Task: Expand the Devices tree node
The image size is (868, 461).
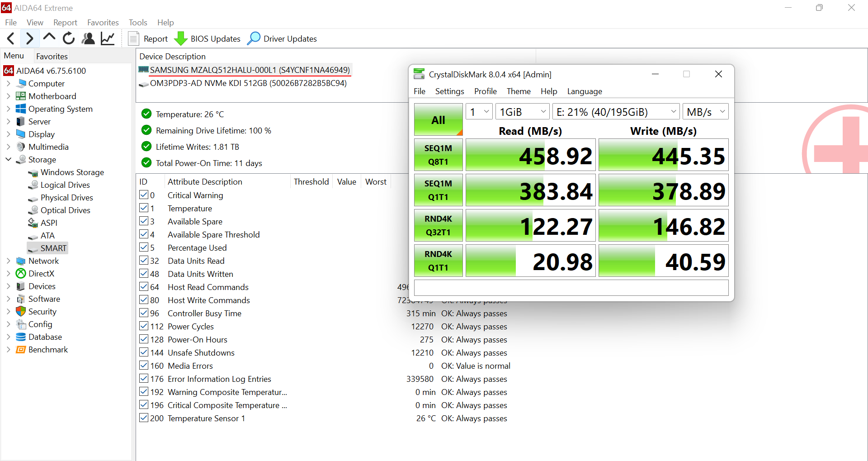Action: (8, 286)
